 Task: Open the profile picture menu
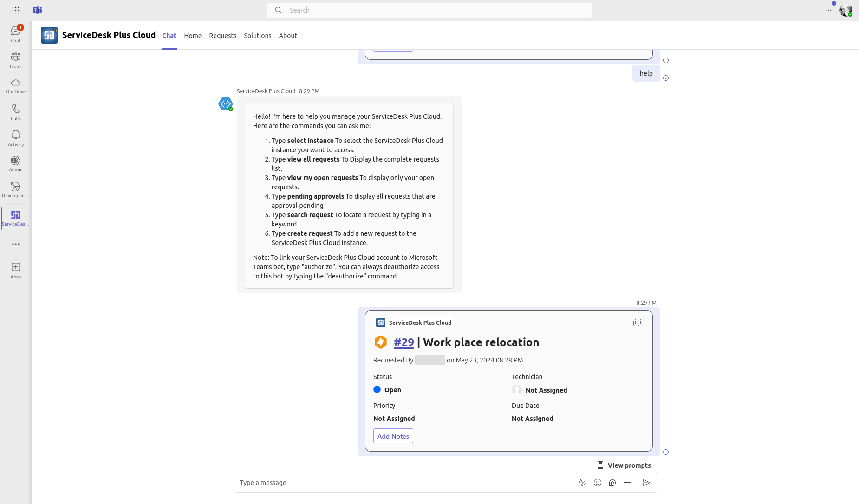tap(846, 10)
